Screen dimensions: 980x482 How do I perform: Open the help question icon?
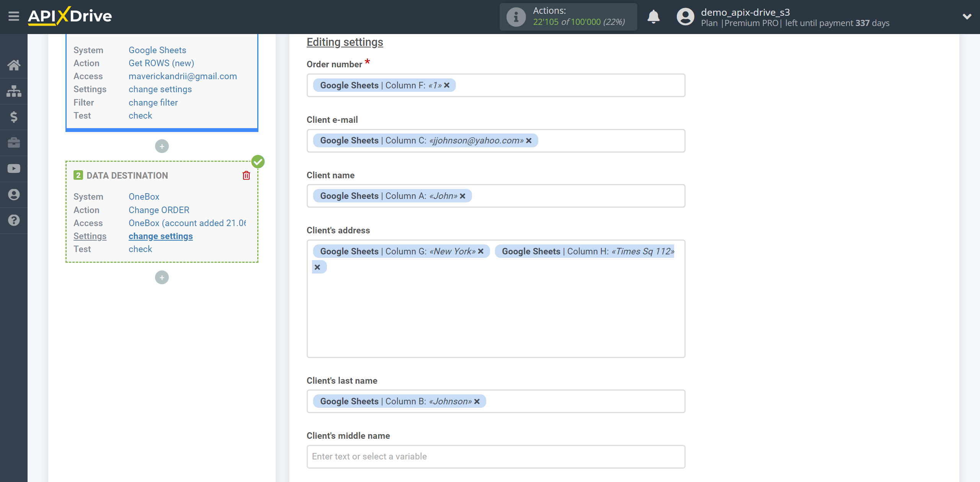(14, 220)
